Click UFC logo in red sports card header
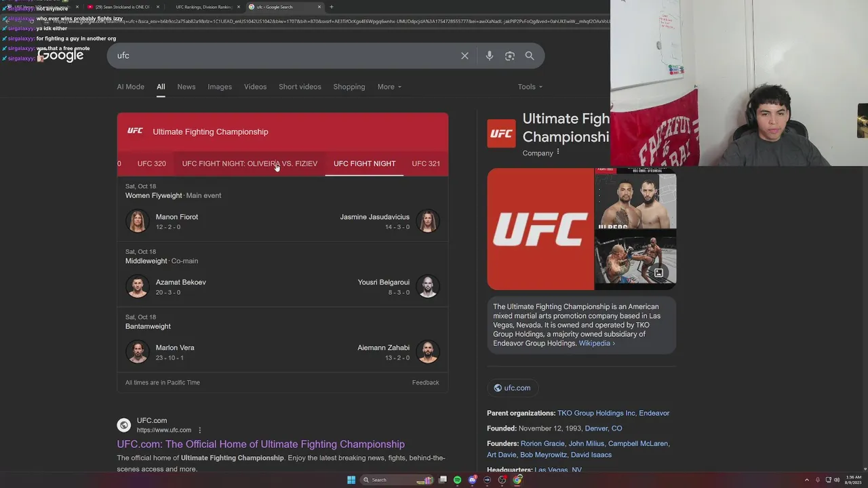The image size is (868, 488). click(135, 131)
